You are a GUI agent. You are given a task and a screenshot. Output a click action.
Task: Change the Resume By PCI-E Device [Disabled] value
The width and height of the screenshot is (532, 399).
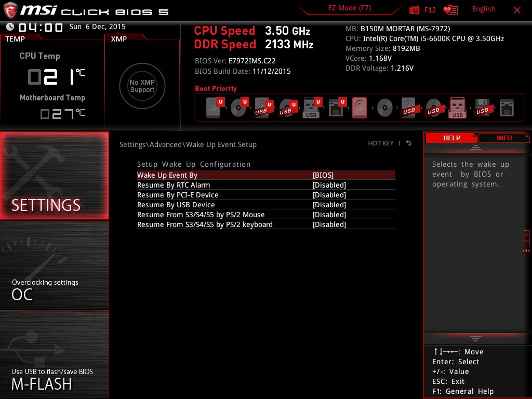pos(329,195)
